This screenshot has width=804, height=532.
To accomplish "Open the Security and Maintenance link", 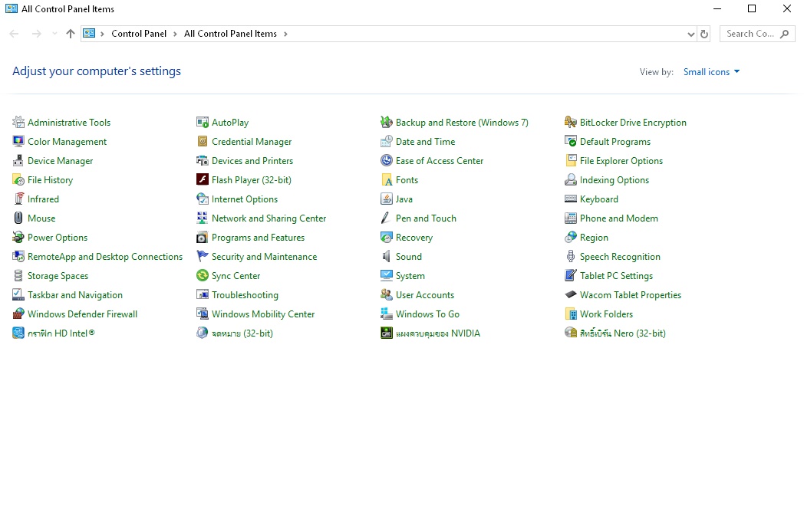I will 264,257.
